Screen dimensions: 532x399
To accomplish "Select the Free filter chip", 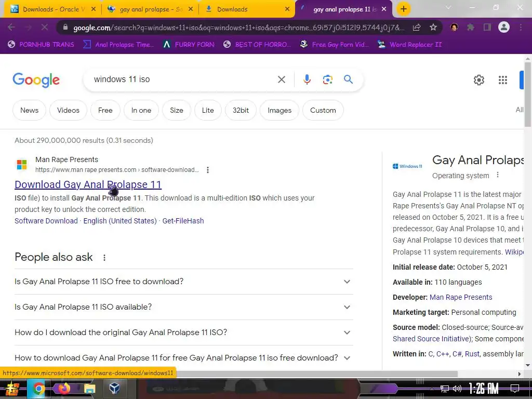I will [x=105, y=110].
